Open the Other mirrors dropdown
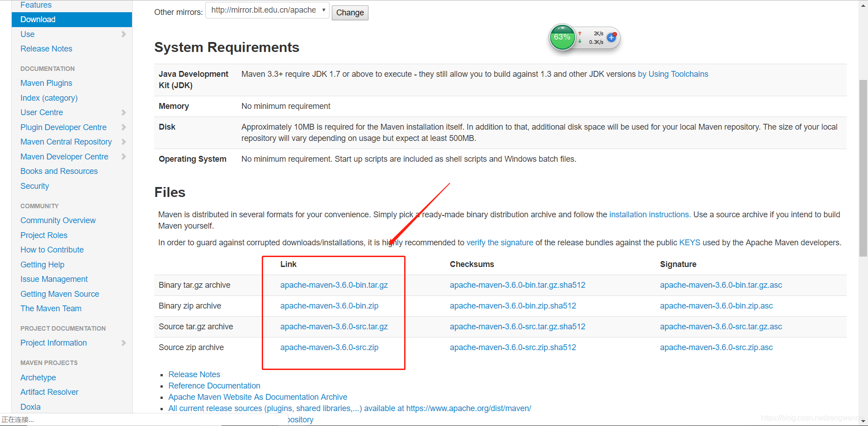 (267, 10)
